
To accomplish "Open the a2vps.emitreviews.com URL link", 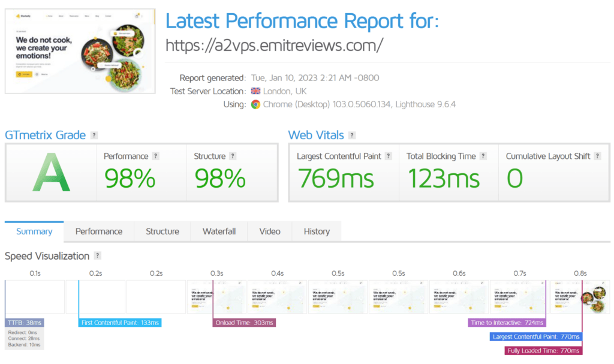I will tap(274, 46).
